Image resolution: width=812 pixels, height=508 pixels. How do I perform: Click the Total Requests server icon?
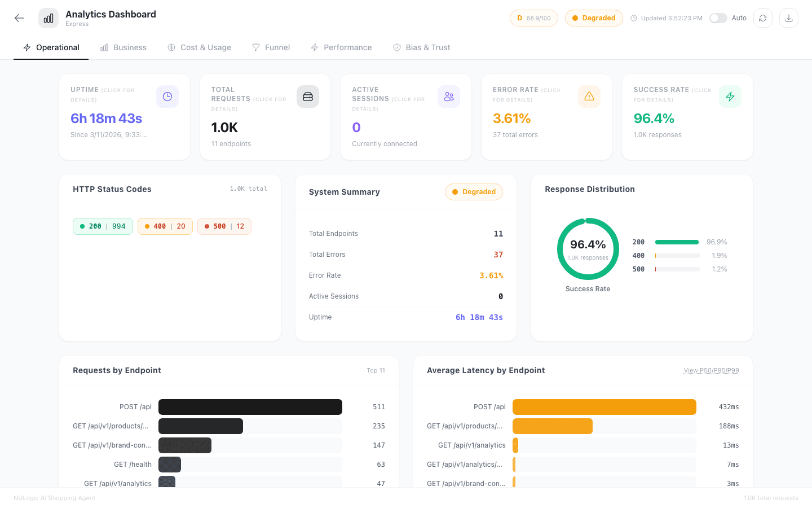pos(308,97)
